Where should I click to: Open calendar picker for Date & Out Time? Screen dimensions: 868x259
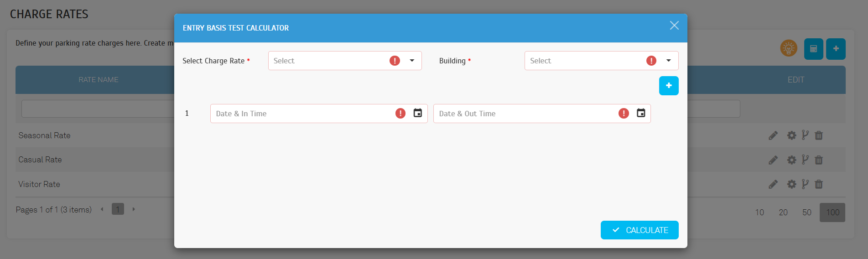pyautogui.click(x=641, y=113)
